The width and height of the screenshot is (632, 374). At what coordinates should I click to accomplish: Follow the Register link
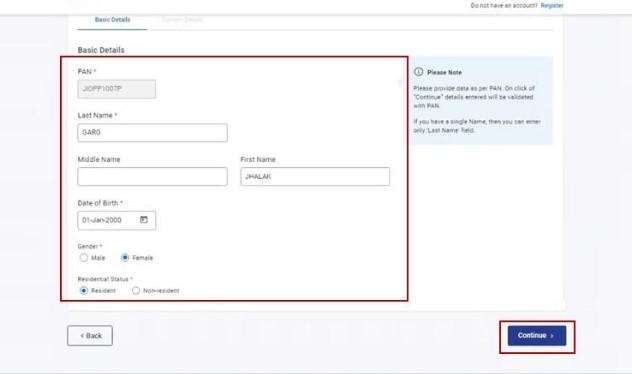coord(552,6)
